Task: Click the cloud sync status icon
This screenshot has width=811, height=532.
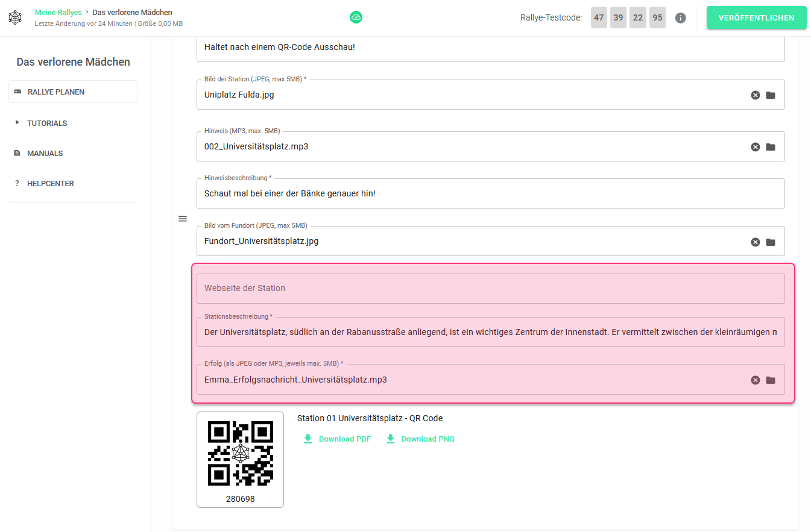Action: pyautogui.click(x=356, y=17)
